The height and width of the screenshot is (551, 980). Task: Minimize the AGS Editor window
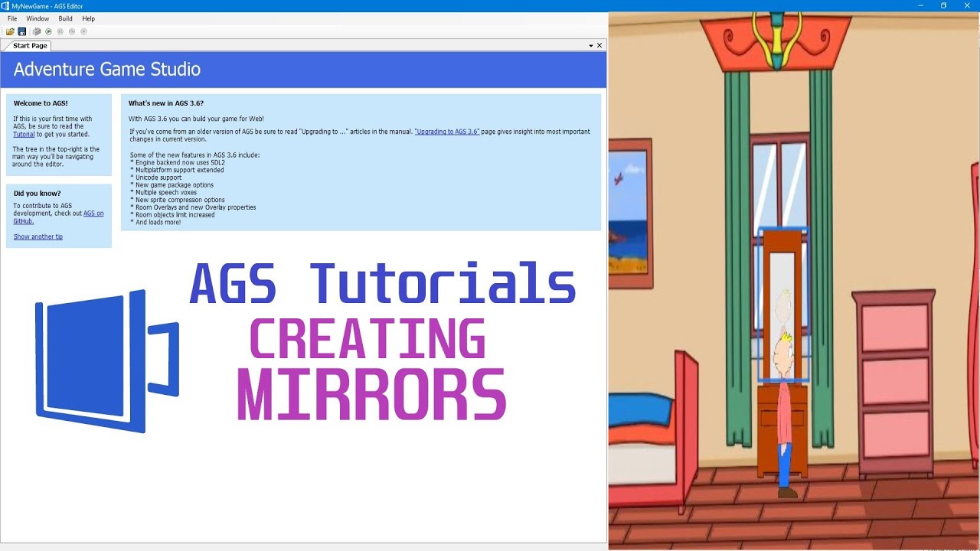[919, 5]
